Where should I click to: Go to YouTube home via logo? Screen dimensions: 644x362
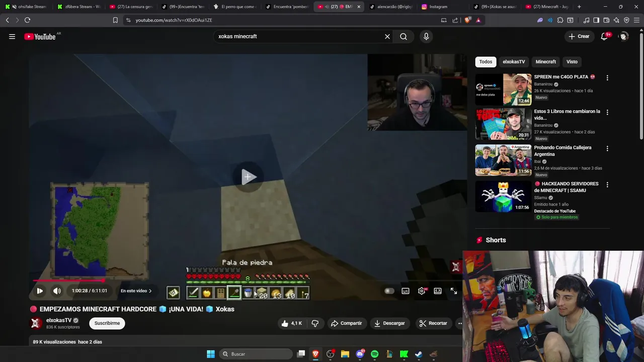pyautogui.click(x=40, y=36)
